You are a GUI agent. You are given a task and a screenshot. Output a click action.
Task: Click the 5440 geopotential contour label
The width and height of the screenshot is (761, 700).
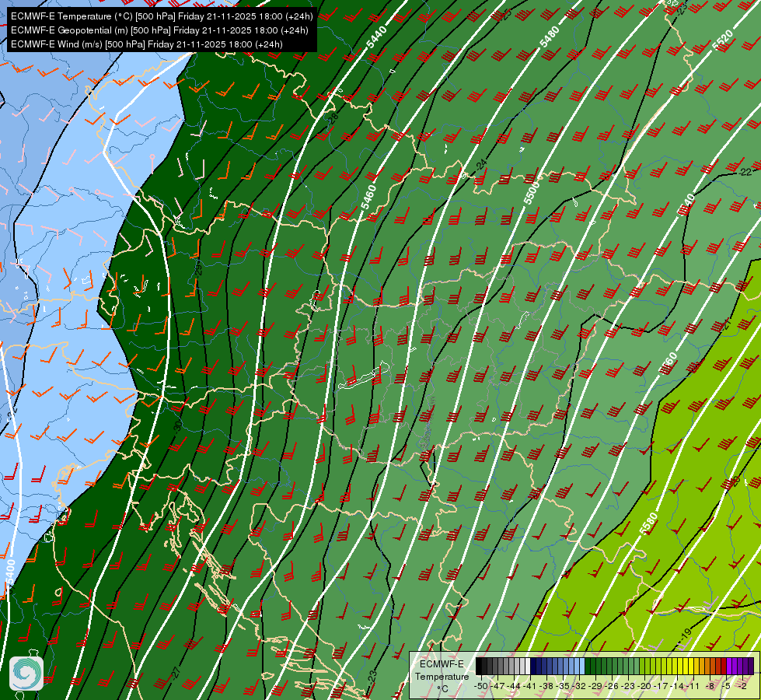point(377,37)
